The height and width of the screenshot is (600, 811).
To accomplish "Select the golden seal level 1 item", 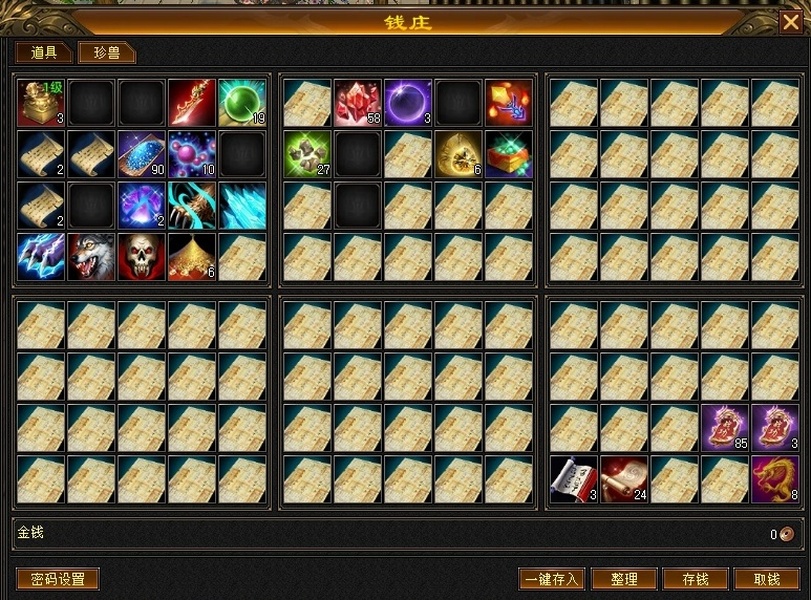I will click(x=41, y=102).
